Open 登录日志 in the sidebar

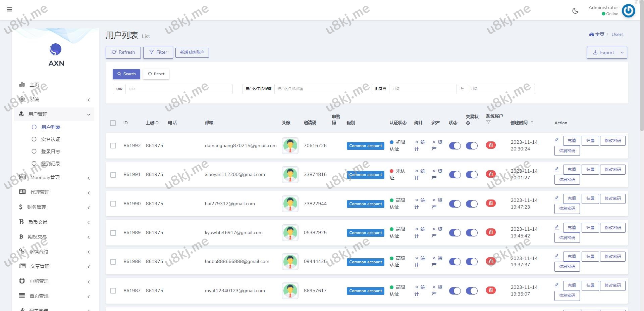coord(51,151)
